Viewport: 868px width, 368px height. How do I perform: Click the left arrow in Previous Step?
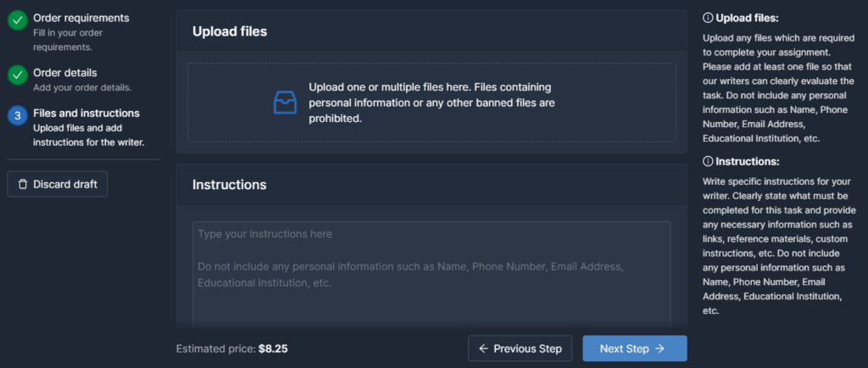coord(483,348)
